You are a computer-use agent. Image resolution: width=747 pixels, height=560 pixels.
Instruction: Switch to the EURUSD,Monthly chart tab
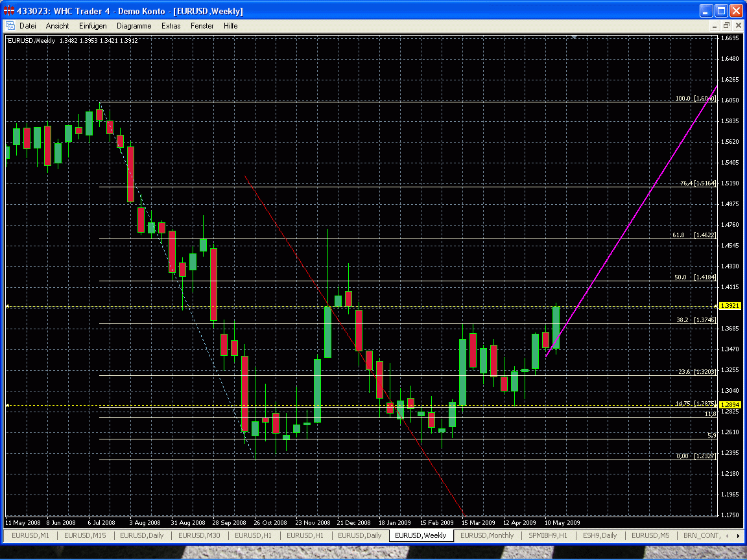coord(487,535)
